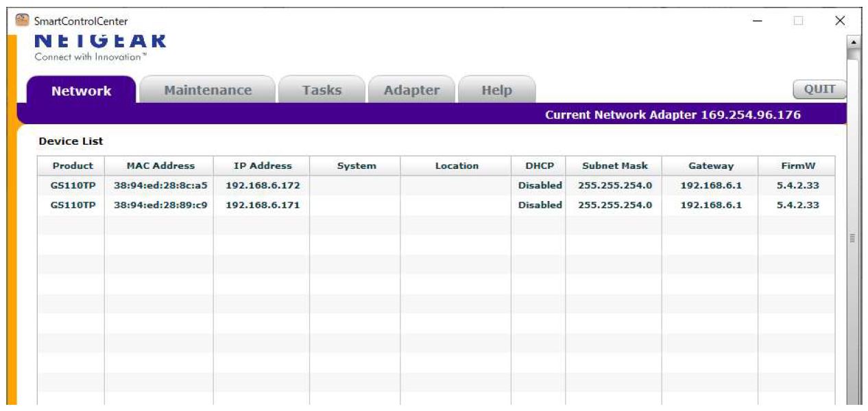Select device with IP 192.168.6.172
The height and width of the screenshot is (411, 868).
(x=263, y=185)
